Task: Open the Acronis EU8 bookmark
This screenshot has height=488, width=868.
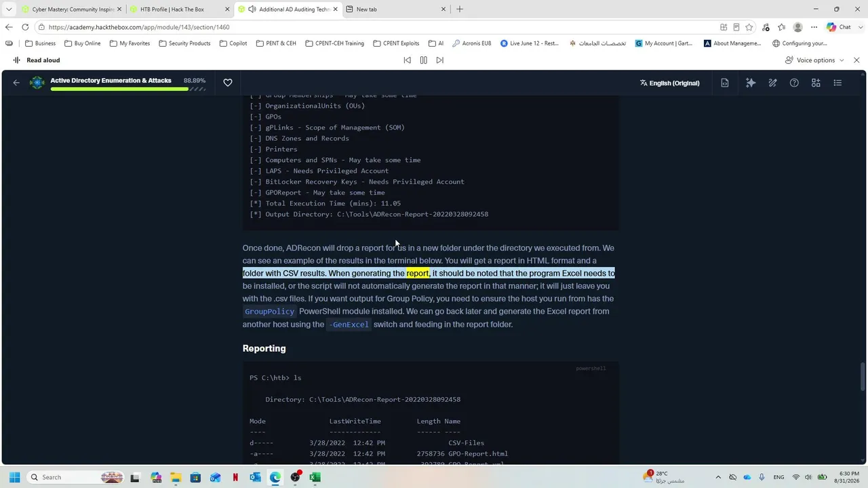Action: tap(472, 43)
